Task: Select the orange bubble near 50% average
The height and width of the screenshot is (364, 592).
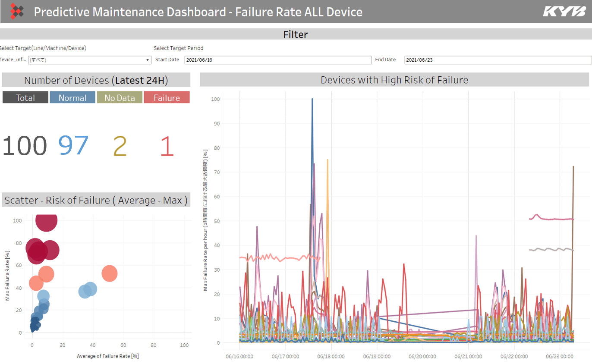Action: tap(110, 273)
